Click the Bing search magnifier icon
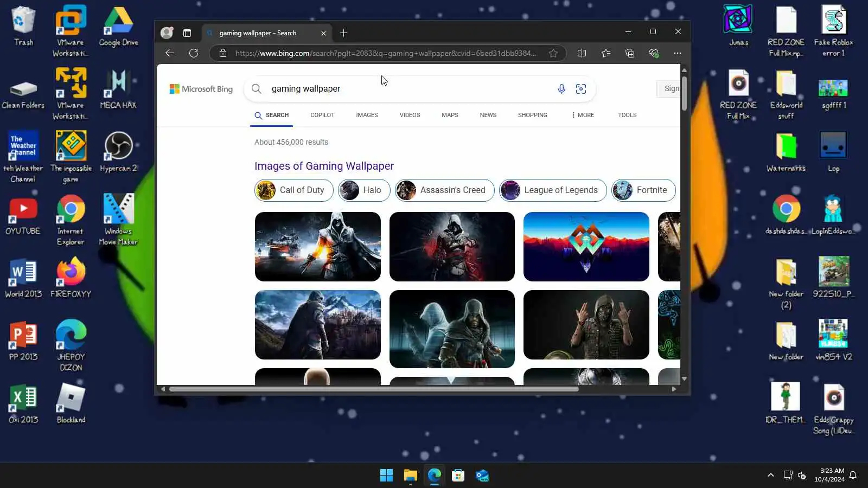This screenshot has width=868, height=488. click(x=257, y=89)
